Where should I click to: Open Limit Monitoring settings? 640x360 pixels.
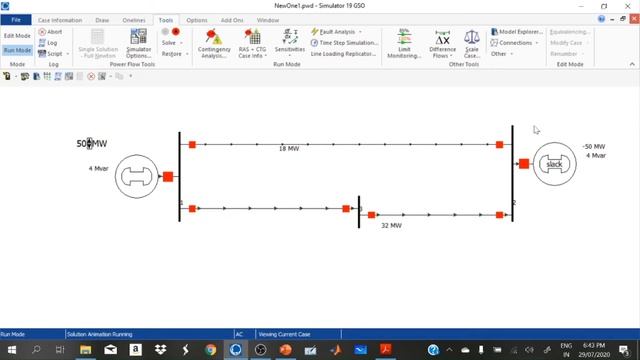tap(404, 43)
